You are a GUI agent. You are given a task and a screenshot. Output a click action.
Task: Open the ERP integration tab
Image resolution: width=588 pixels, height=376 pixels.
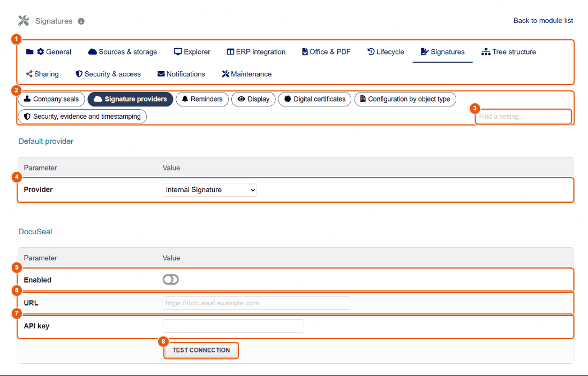click(256, 52)
